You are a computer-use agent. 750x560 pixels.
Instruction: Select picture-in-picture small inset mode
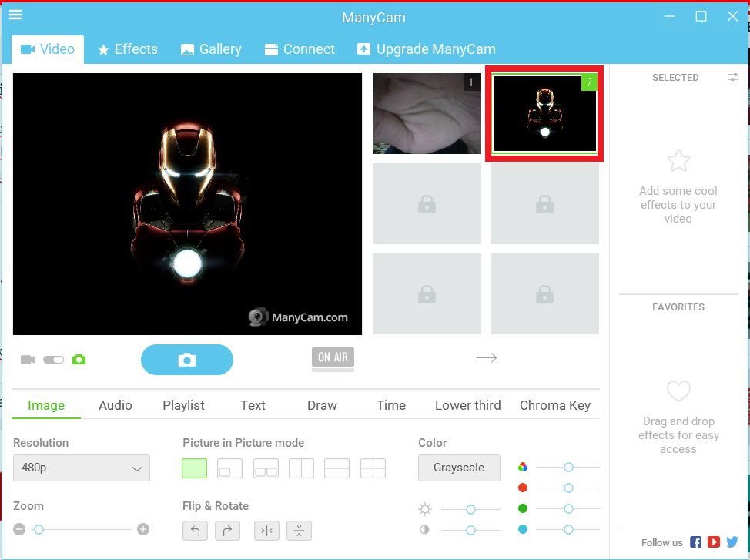(229, 468)
